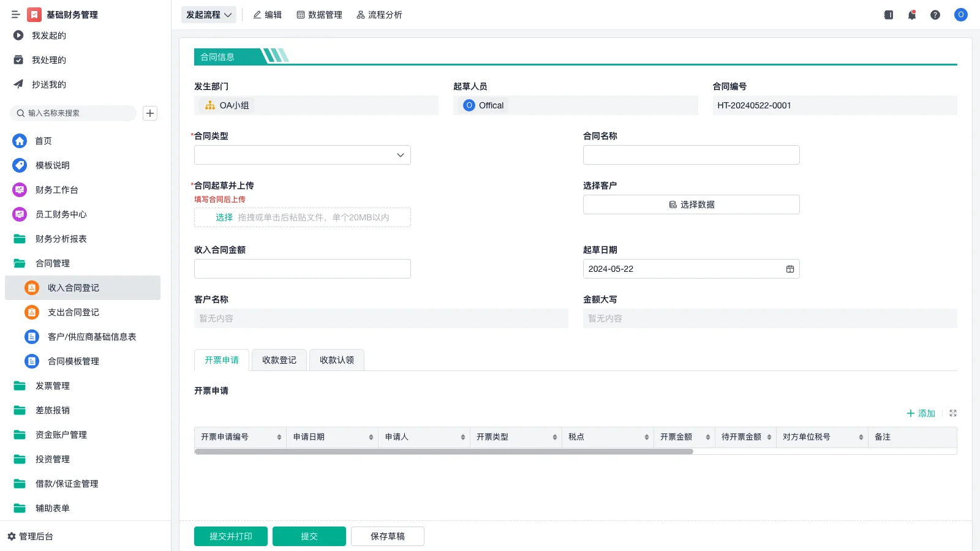Sort table by 税点 column
This screenshot has width=980, height=551.
point(647,437)
